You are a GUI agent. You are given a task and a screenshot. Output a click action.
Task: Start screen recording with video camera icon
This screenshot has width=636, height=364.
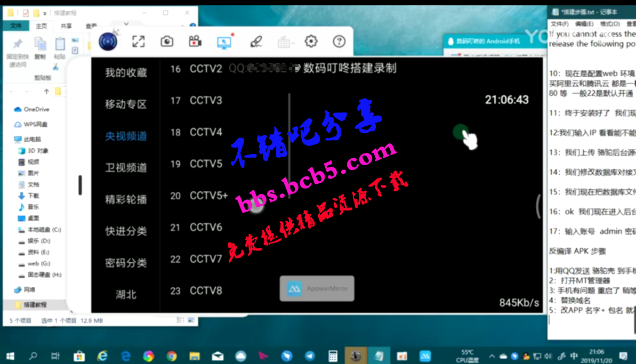coord(195,42)
